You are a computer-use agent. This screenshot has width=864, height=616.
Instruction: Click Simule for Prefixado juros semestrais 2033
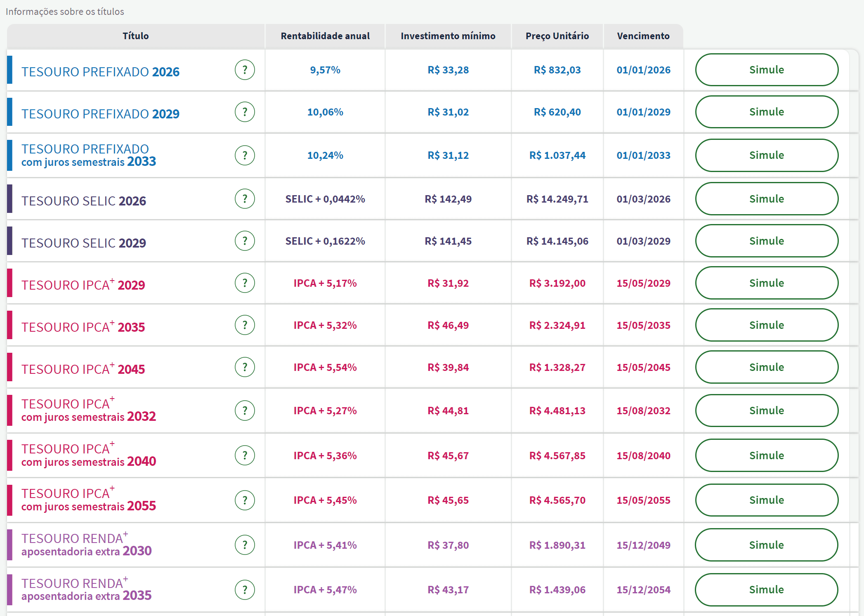point(767,155)
